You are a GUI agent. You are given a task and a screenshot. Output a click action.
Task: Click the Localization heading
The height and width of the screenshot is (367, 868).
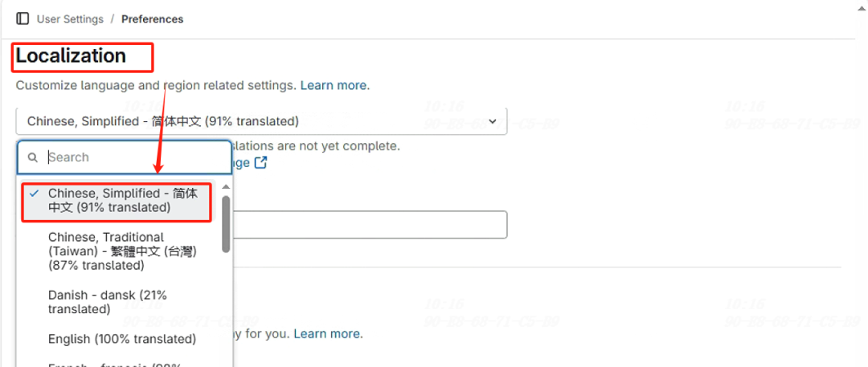coord(71,56)
